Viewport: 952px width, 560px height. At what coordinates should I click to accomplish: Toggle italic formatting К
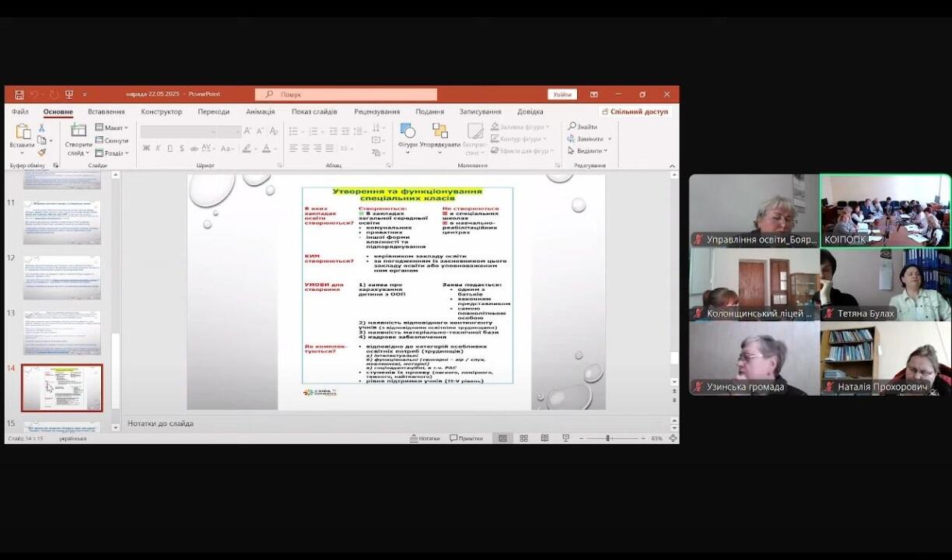[x=158, y=148]
